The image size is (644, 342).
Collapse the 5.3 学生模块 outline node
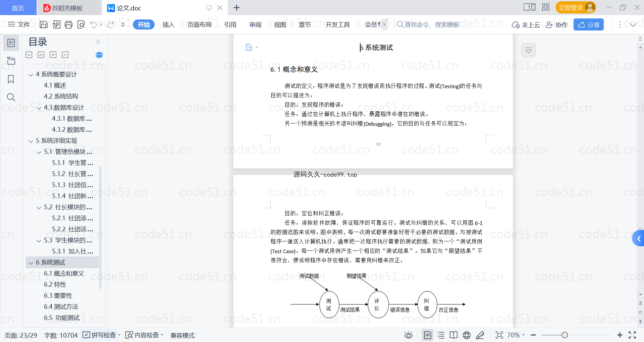pyautogui.click(x=39, y=241)
